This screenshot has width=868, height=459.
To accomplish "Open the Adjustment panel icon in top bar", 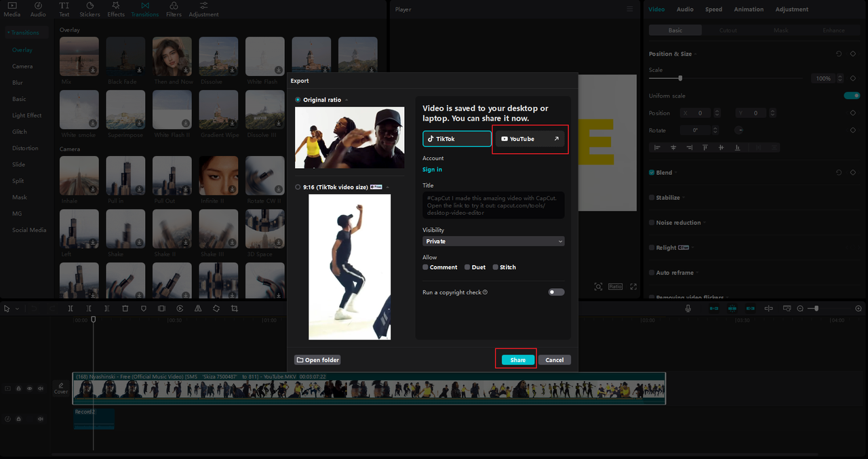I will (x=203, y=9).
